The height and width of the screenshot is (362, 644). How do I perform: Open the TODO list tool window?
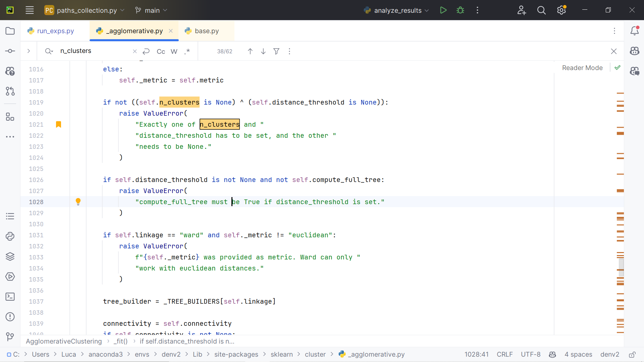(10, 216)
